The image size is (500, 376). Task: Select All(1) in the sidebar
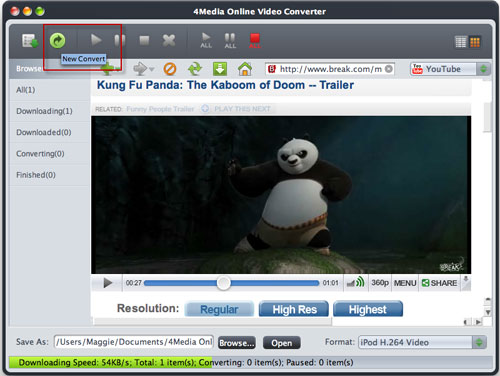(50, 90)
